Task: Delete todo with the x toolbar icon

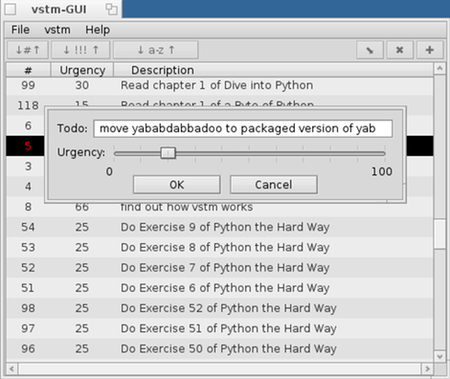Action: click(x=400, y=50)
